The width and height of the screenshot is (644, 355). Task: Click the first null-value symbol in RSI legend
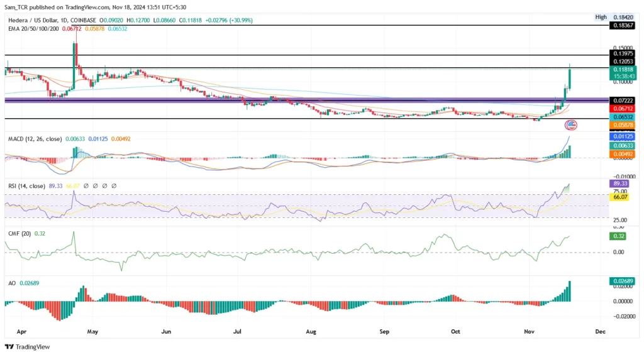[86, 186]
